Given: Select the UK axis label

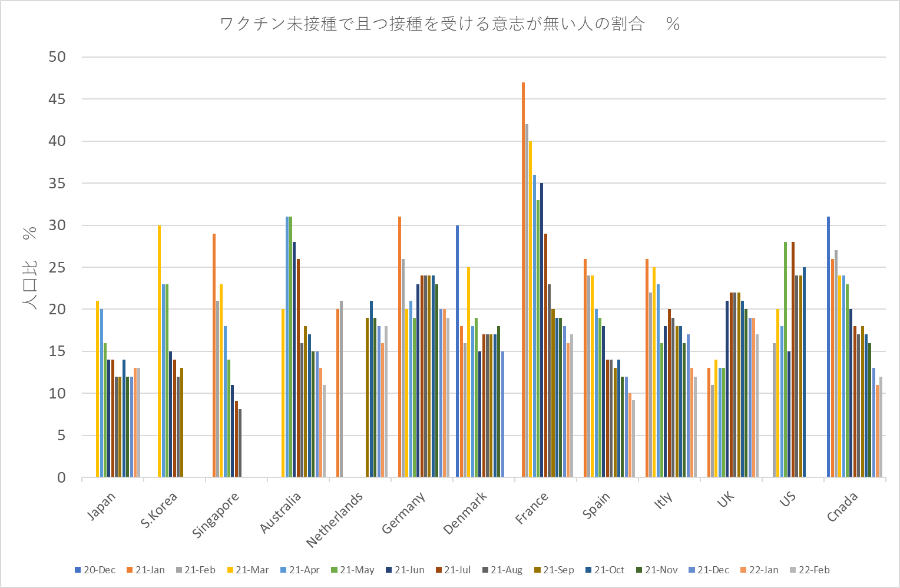Looking at the screenshot, I should (x=726, y=500).
